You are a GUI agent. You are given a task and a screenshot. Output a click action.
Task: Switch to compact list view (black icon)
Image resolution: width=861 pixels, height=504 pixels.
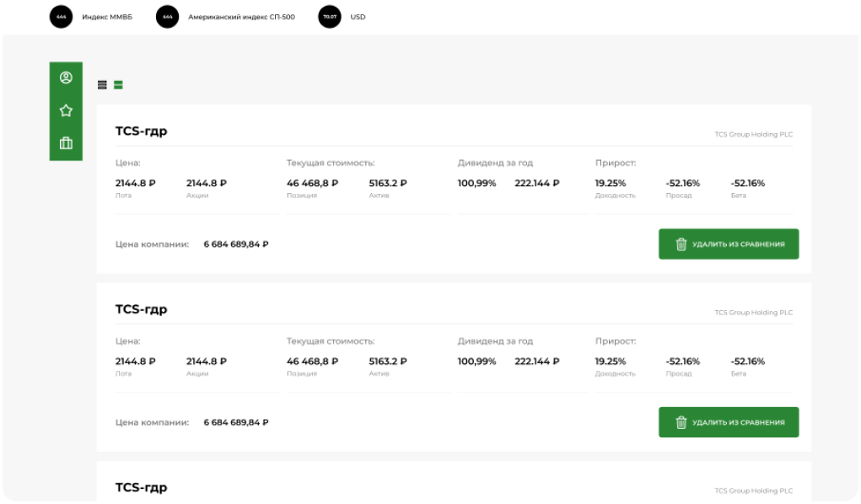[102, 85]
